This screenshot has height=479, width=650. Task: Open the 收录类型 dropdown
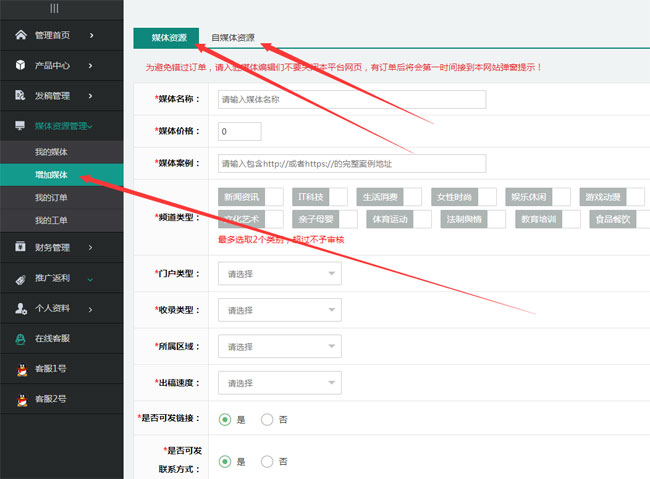coord(279,310)
